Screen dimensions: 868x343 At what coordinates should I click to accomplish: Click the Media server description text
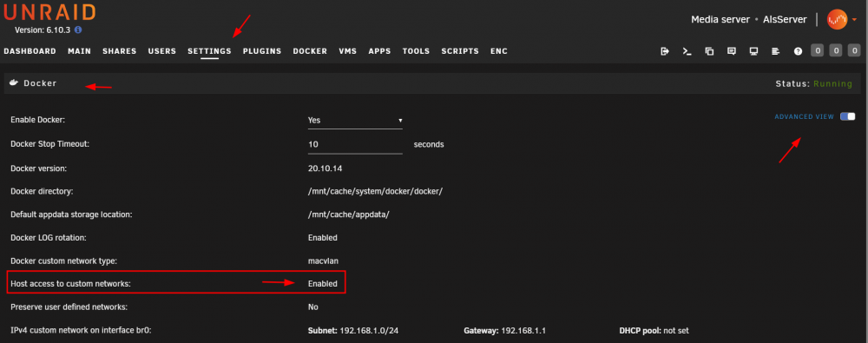pyautogui.click(x=720, y=19)
